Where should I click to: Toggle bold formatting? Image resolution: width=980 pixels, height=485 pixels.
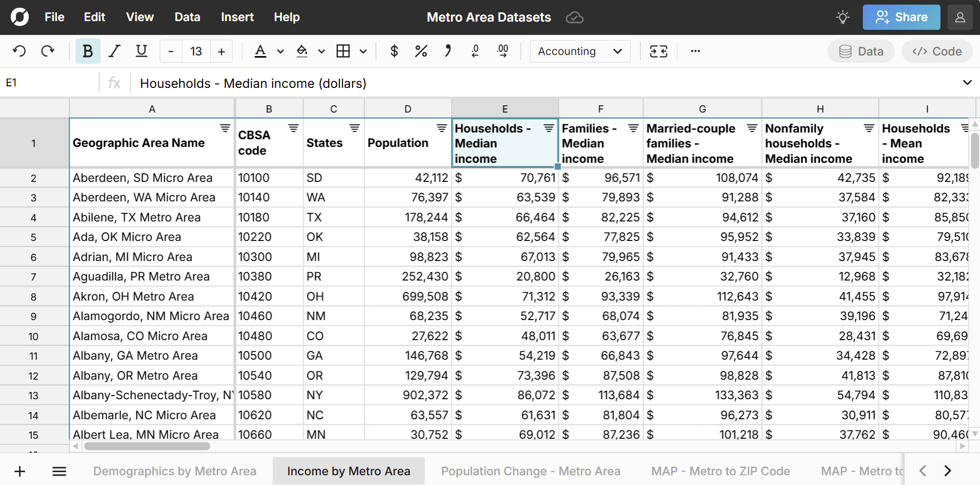coord(88,51)
